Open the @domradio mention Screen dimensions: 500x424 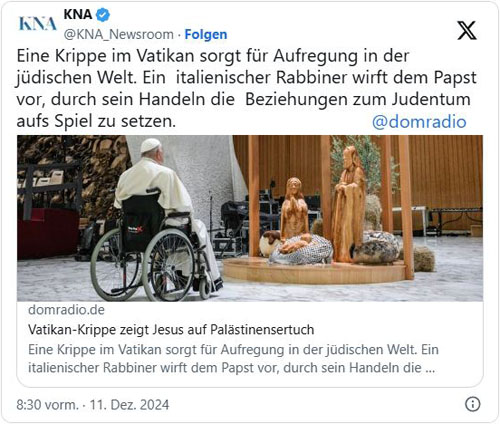[x=419, y=121]
